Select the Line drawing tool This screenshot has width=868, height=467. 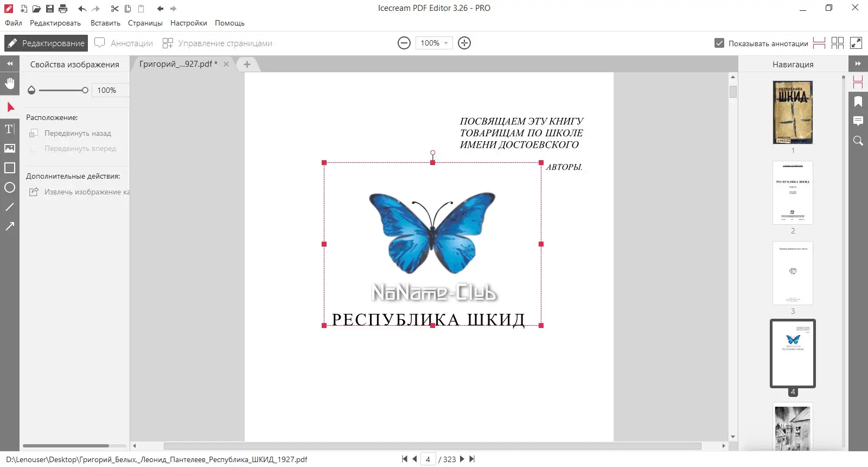pyautogui.click(x=10, y=207)
